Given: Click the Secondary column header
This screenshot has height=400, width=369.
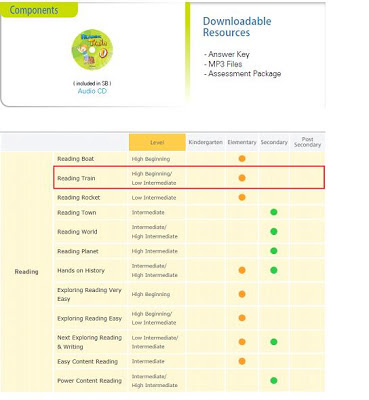Looking at the screenshot, I should pos(274,142).
